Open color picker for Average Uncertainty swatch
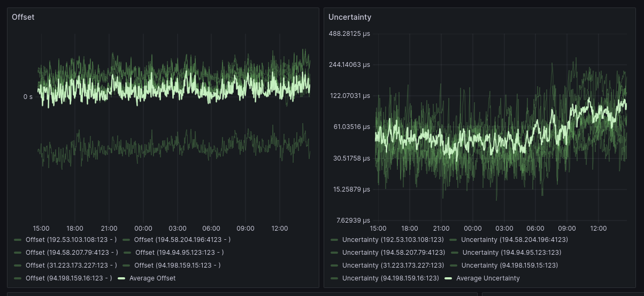Image resolution: width=644 pixels, height=296 pixels. click(448, 278)
